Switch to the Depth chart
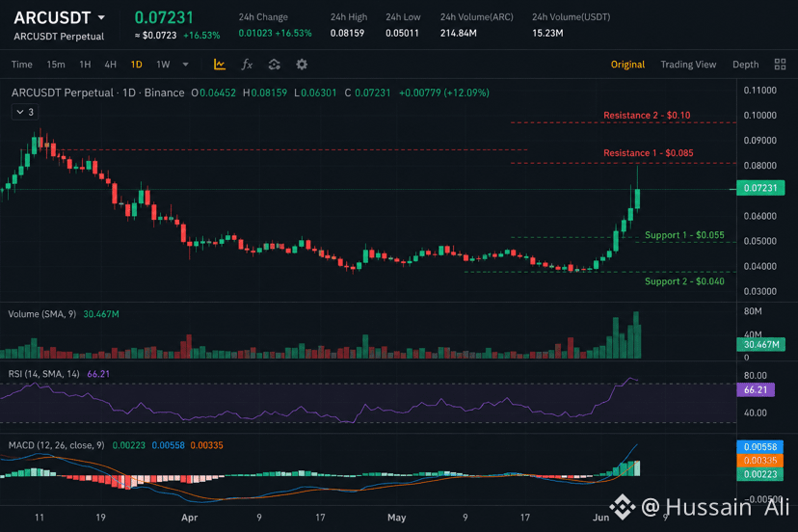Viewport: 798px width, 532px height. [746, 65]
